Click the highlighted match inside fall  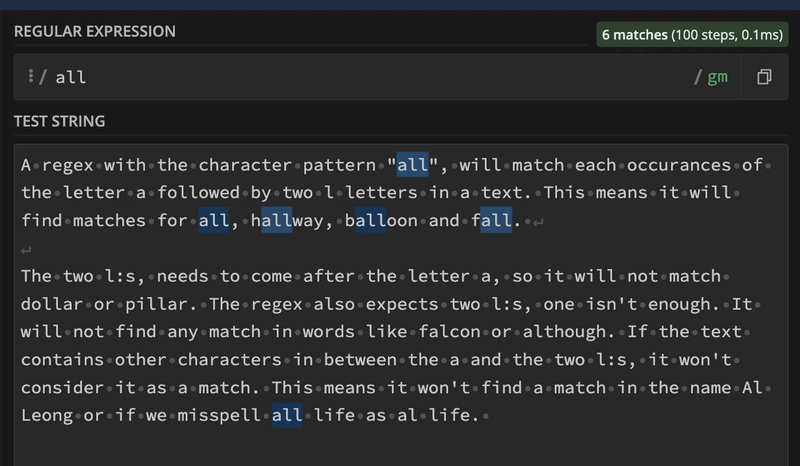[496, 220]
